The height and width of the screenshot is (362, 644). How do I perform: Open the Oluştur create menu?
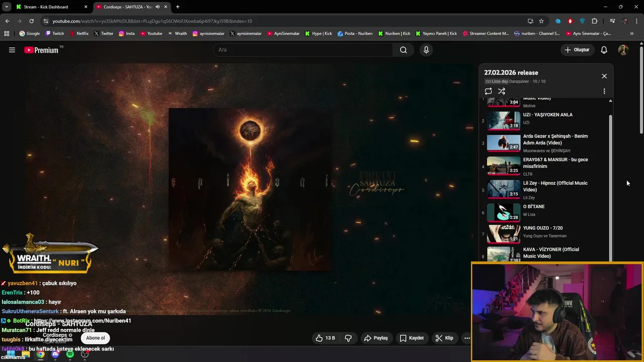coord(577,50)
